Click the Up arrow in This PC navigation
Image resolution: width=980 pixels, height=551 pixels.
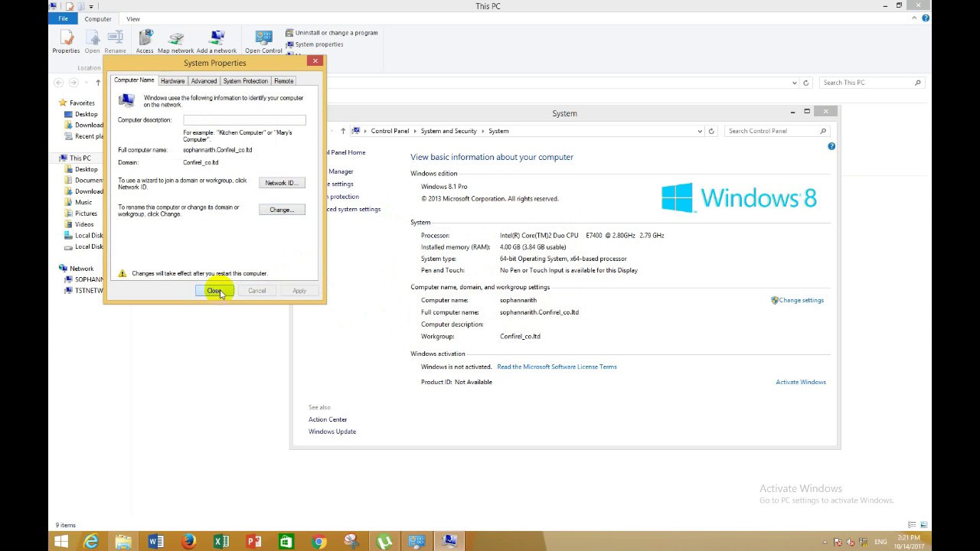pyautogui.click(x=98, y=83)
